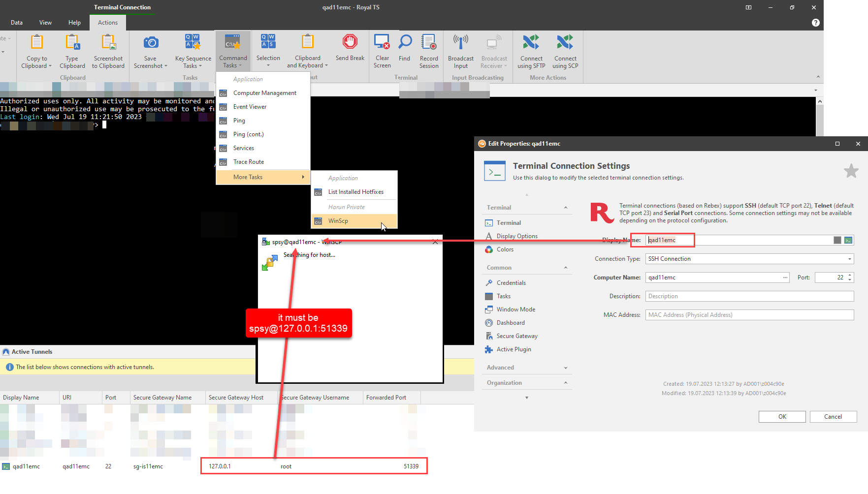The width and height of the screenshot is (868, 494).
Task: Click the Clear Screen icon
Action: (x=382, y=42)
